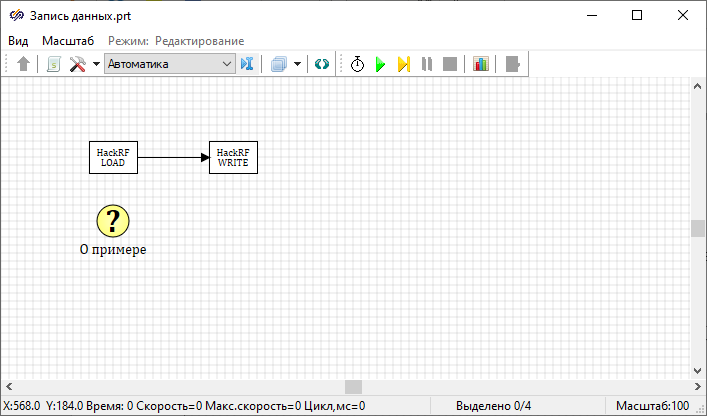Screen dimensions: 707x416
Task: Start simulation with green play button
Action: click(380, 64)
